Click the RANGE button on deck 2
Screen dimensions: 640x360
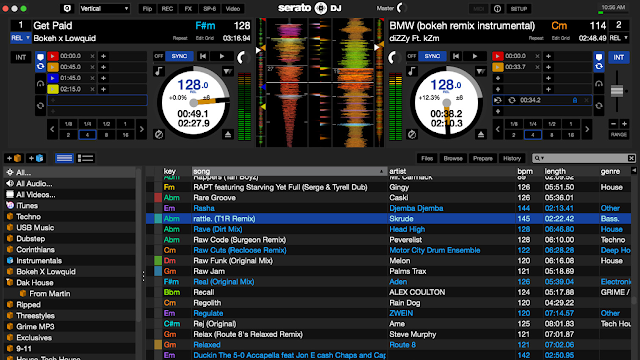[619, 134]
